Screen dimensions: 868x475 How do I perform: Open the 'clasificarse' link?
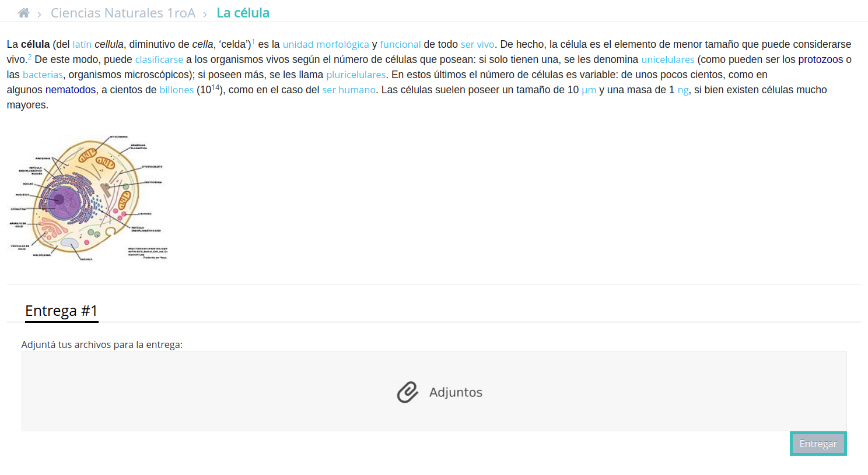159,59
